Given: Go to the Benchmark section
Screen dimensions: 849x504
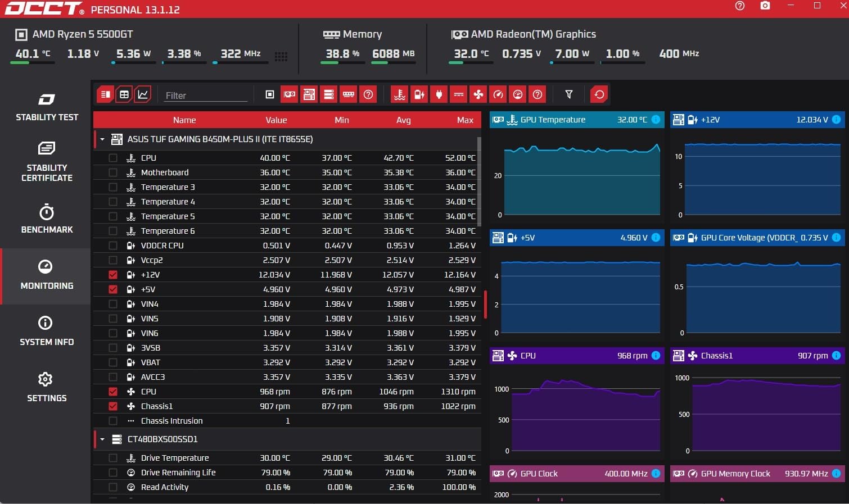Looking at the screenshot, I should pyautogui.click(x=47, y=219).
